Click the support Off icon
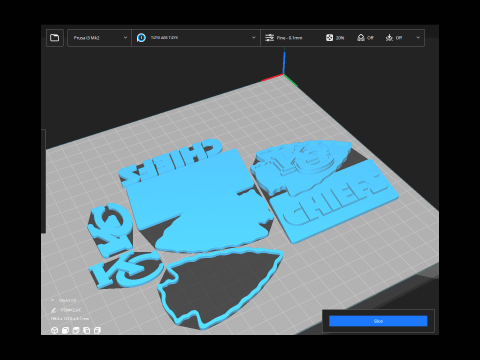The height and width of the screenshot is (360, 480). click(361, 38)
